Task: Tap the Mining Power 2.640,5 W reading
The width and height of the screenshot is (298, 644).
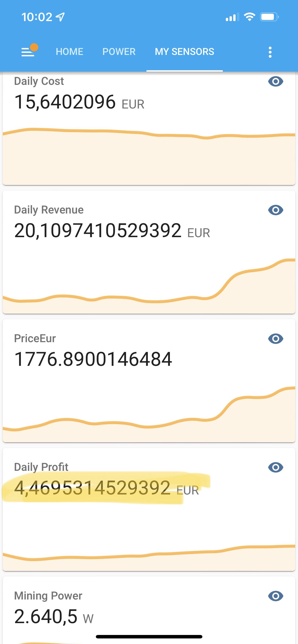Action: 54,616
